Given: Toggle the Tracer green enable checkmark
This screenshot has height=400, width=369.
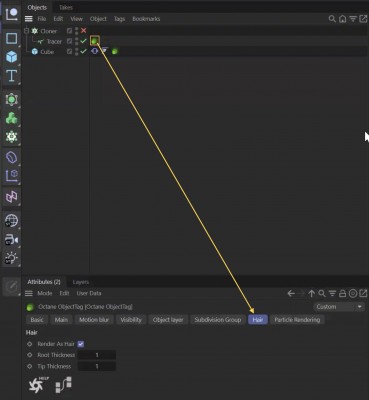Looking at the screenshot, I should pyautogui.click(x=83, y=41).
